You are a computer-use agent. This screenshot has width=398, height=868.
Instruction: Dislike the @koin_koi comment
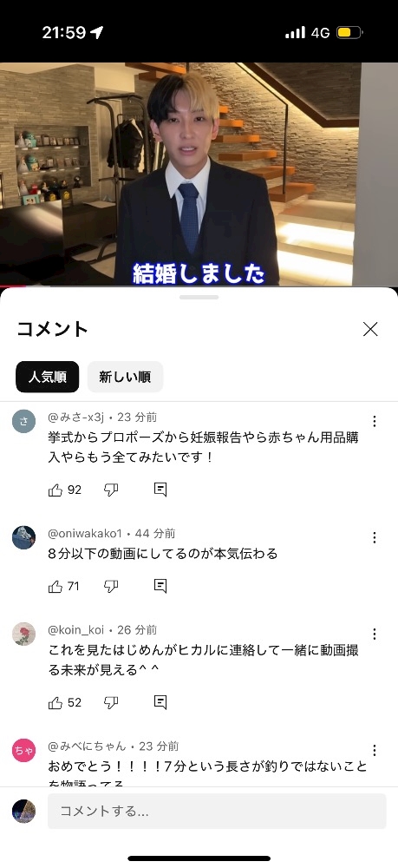click(111, 703)
